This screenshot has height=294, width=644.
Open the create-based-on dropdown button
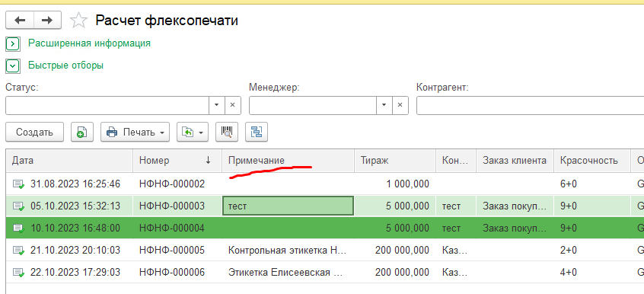click(x=193, y=132)
